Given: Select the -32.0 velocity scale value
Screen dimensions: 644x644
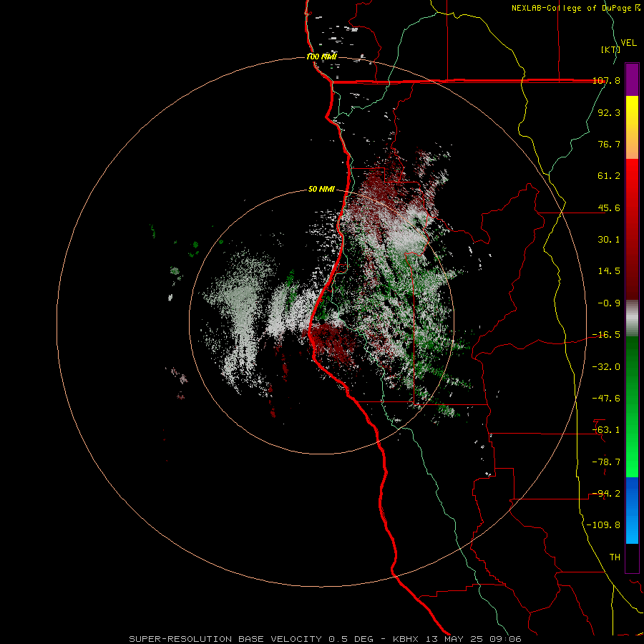Looking at the screenshot, I should [606, 367].
